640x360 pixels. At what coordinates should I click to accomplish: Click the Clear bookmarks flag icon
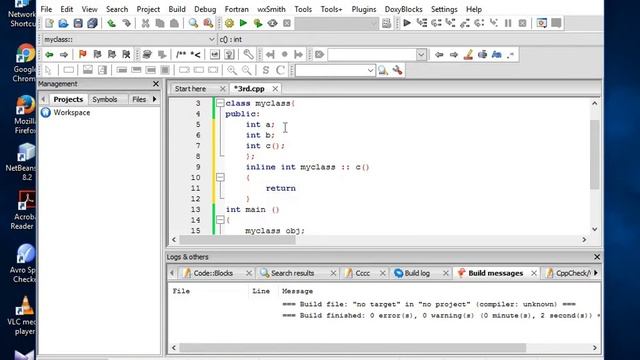126,54
